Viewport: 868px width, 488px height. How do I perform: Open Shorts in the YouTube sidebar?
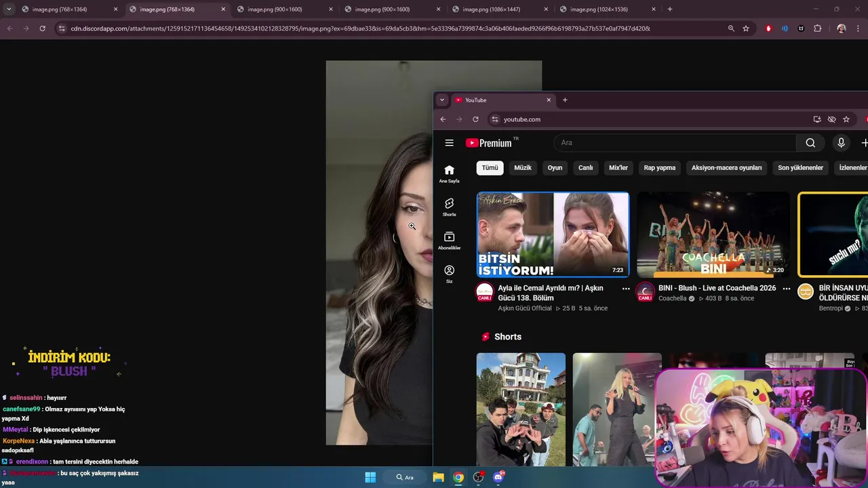pyautogui.click(x=449, y=207)
